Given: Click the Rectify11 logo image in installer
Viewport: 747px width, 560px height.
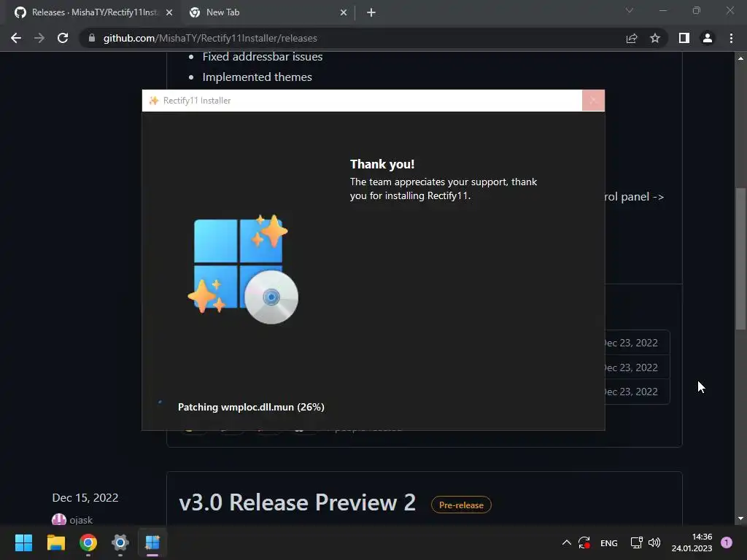Looking at the screenshot, I should point(244,269).
